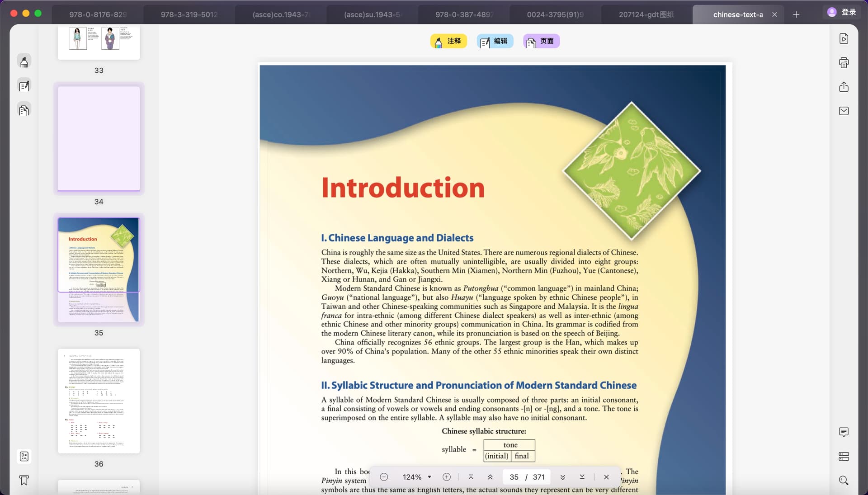The width and height of the screenshot is (868, 495).
Task: Click the slideshow play icon
Action: tap(844, 39)
